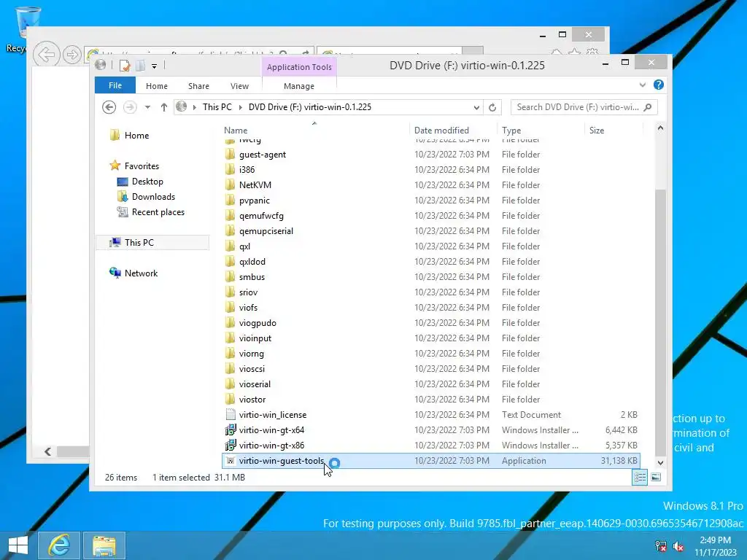Viewport: 747px width, 560px height.
Task: Select the qxl folder icon
Action: coord(230,246)
